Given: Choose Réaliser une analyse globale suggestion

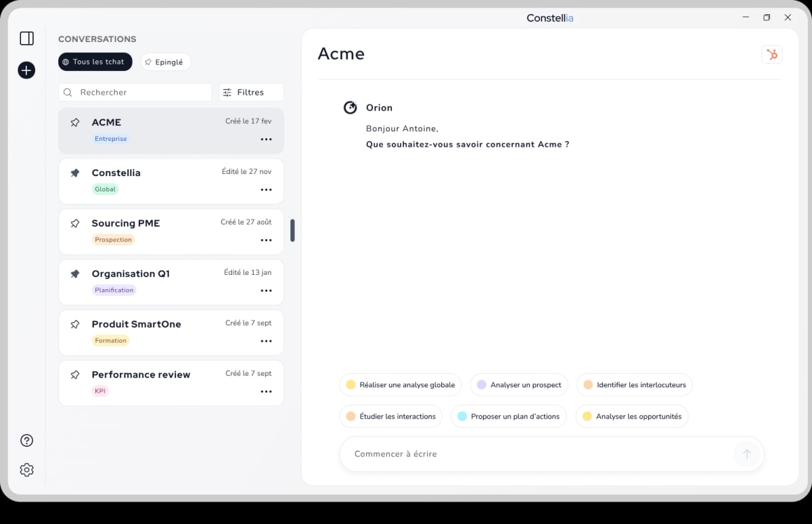Looking at the screenshot, I should coord(401,385).
